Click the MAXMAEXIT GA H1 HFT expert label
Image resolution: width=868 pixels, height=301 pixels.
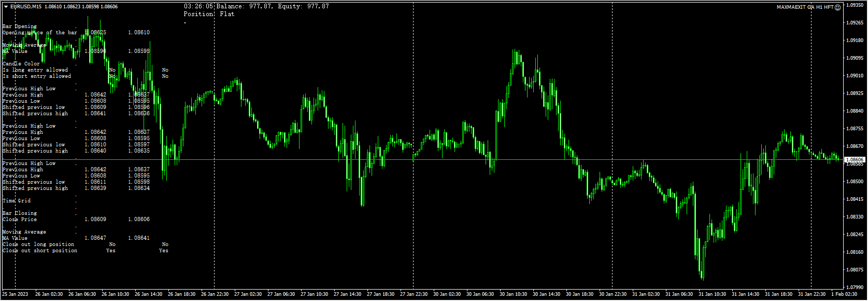[805, 7]
